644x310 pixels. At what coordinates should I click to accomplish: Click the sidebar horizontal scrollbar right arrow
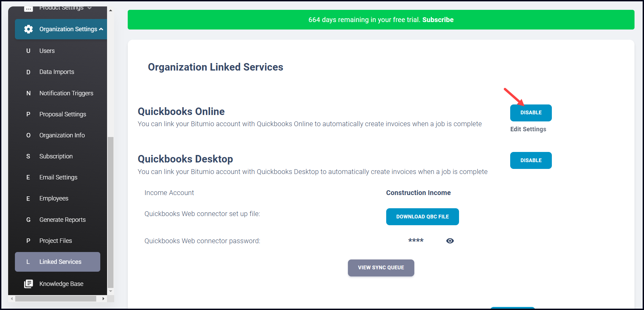tap(103, 299)
